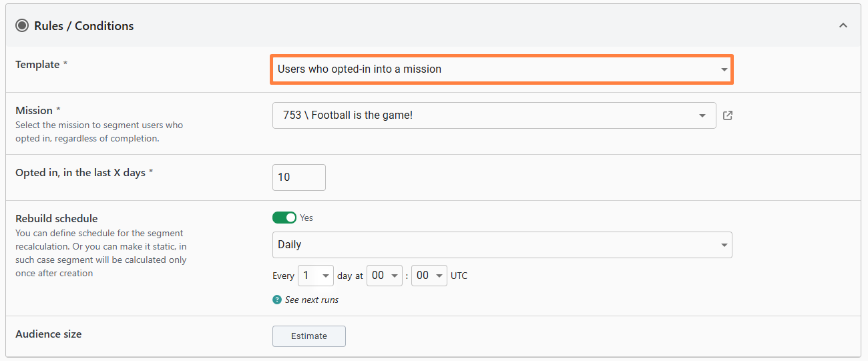Image resolution: width=868 pixels, height=361 pixels.
Task: Click the 'Audience size' label
Action: click(49, 334)
